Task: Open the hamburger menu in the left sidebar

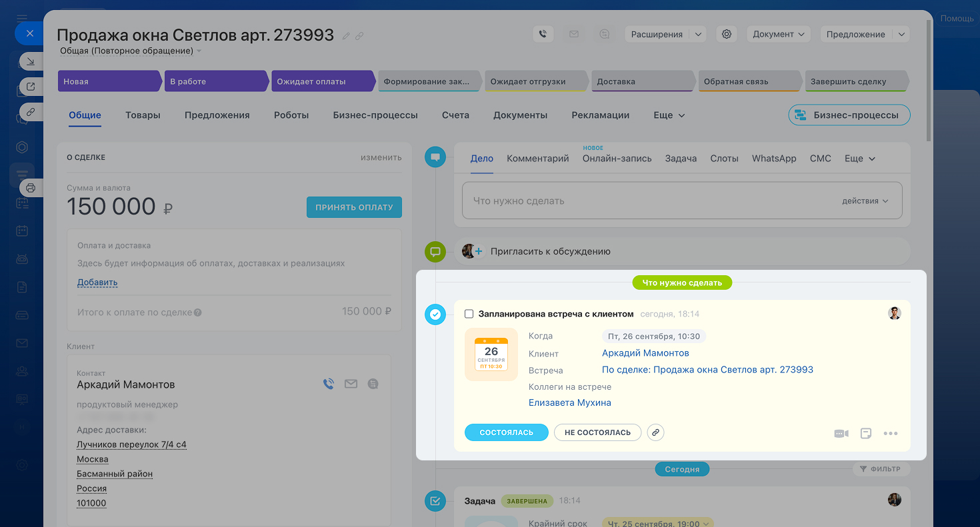Action: coord(22,19)
